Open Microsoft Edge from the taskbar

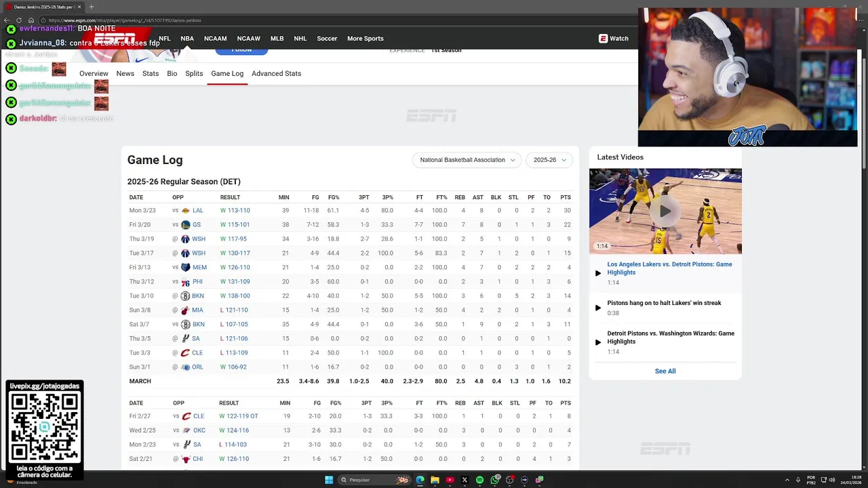[420, 480]
